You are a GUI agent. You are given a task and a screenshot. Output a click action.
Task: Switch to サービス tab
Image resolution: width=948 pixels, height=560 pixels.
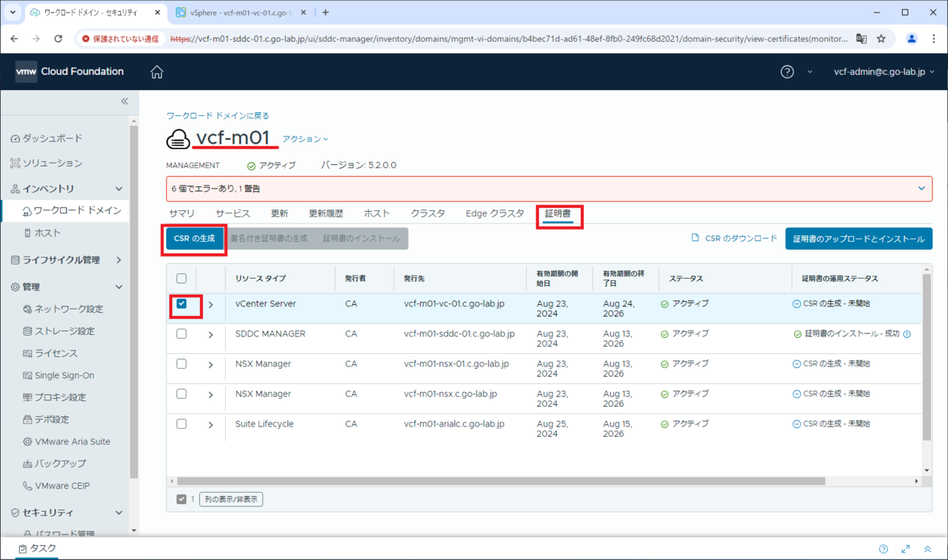point(233,214)
